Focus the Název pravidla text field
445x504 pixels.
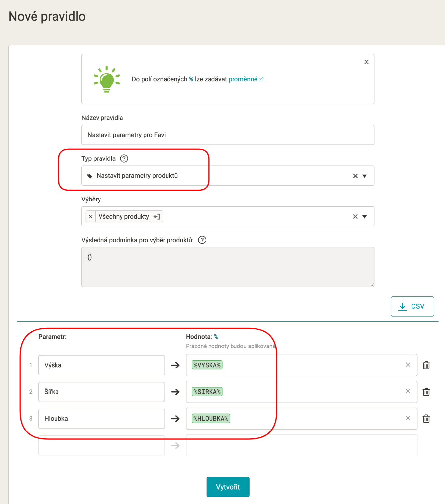(x=228, y=135)
